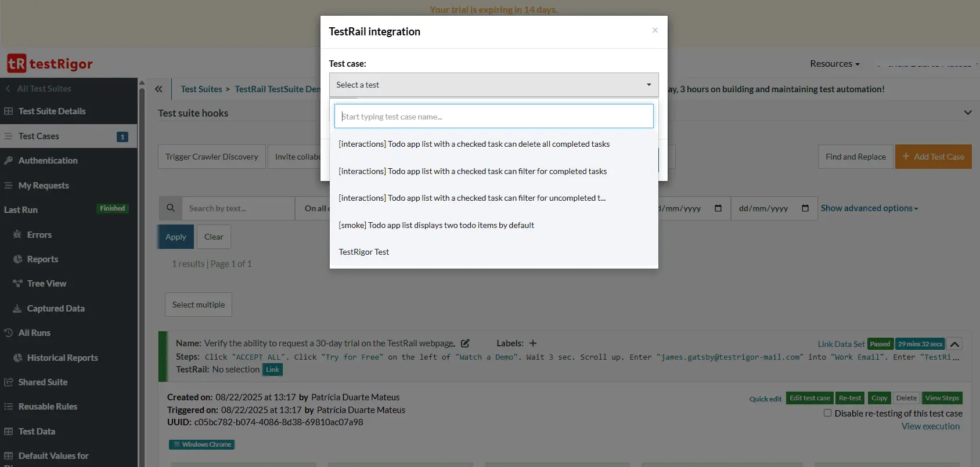Collapse the test case card chevron
This screenshot has height=467, width=980.
click(954, 344)
